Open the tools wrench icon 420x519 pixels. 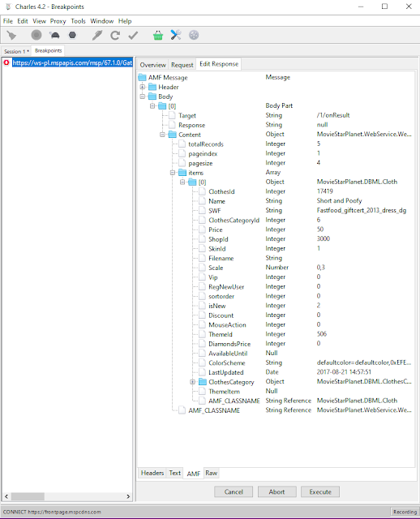click(x=176, y=35)
